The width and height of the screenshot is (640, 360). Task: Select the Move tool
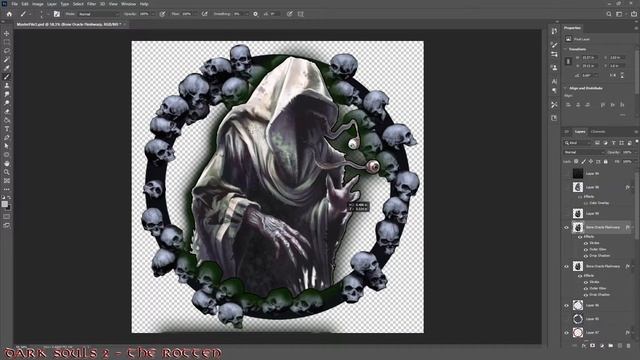(7, 33)
